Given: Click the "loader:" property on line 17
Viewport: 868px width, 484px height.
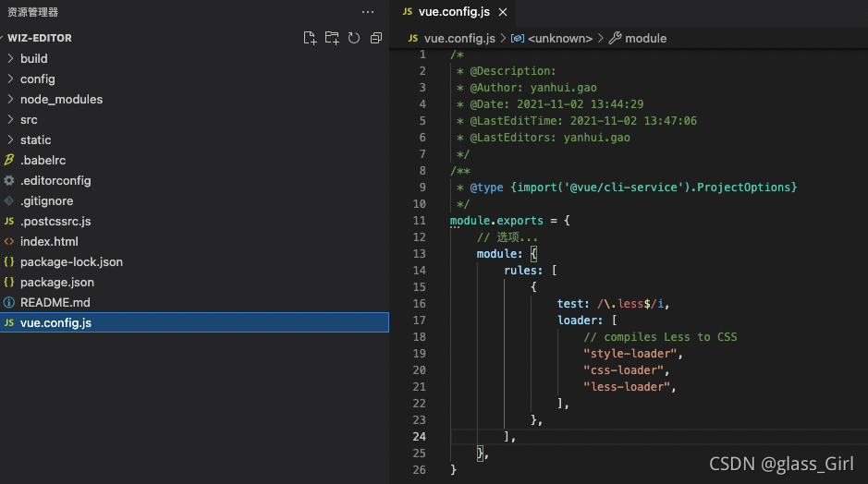Looking at the screenshot, I should click(x=580, y=321).
